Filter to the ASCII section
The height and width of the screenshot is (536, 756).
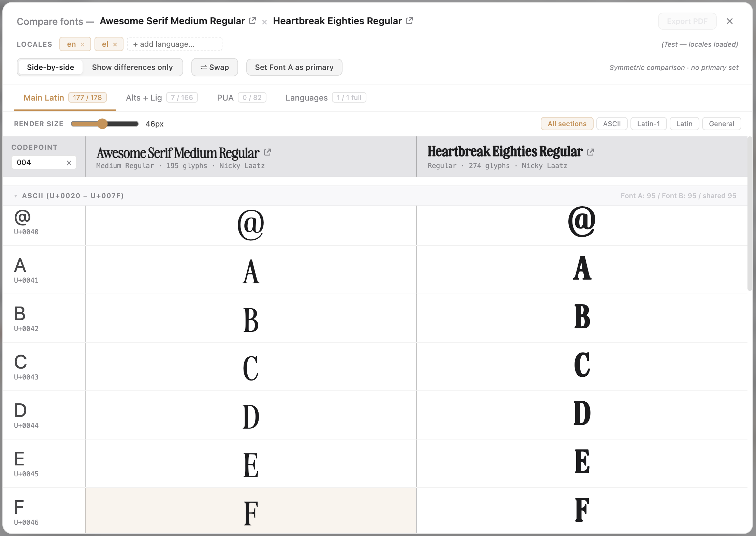(612, 124)
